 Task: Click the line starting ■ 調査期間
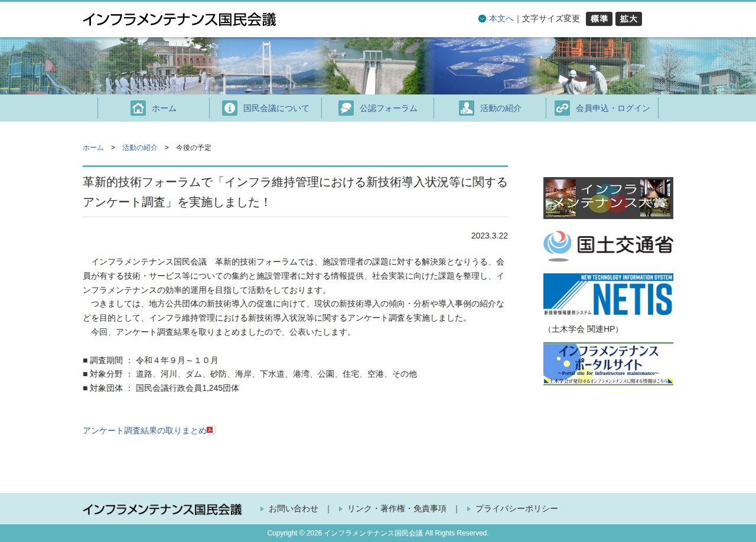[151, 360]
